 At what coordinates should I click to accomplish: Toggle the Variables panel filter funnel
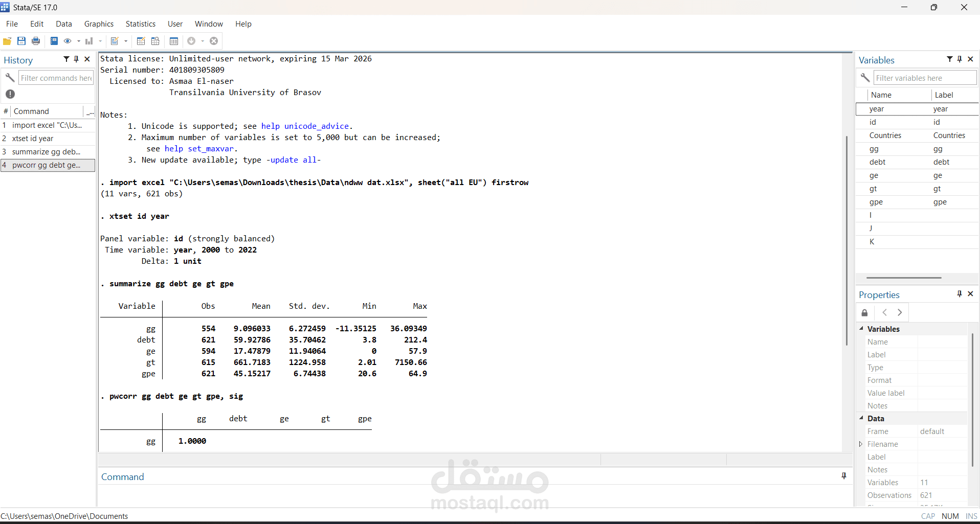pos(950,59)
